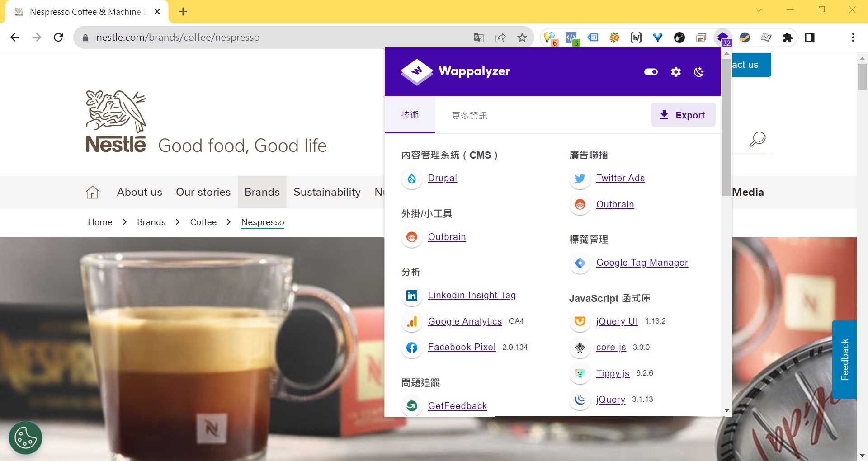Open the GetFeedback link
The height and width of the screenshot is (461, 868).
(458, 406)
